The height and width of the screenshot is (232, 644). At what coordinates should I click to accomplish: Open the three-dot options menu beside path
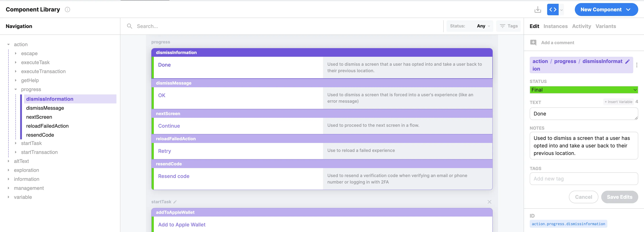[x=637, y=65]
